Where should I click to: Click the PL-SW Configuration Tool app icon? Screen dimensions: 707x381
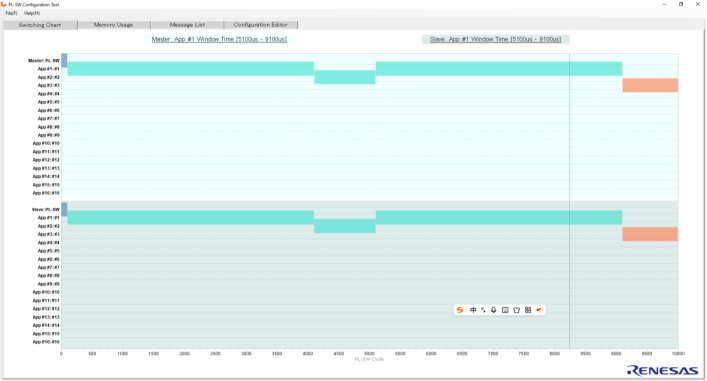point(4,4)
